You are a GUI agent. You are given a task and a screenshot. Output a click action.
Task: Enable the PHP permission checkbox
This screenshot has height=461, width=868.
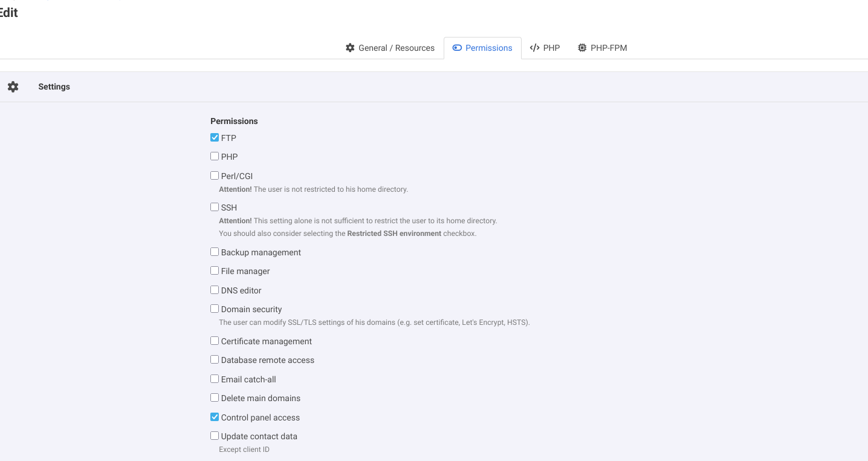pyautogui.click(x=215, y=156)
